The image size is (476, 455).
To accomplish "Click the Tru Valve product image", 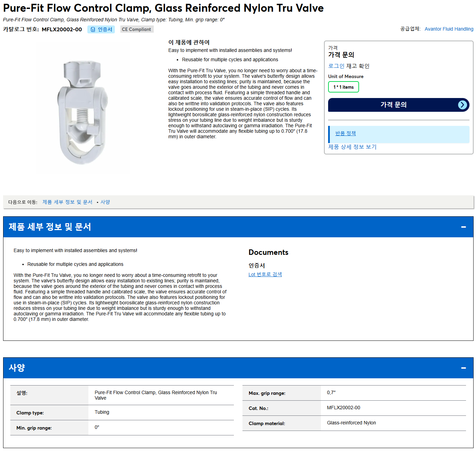I will tap(83, 113).
